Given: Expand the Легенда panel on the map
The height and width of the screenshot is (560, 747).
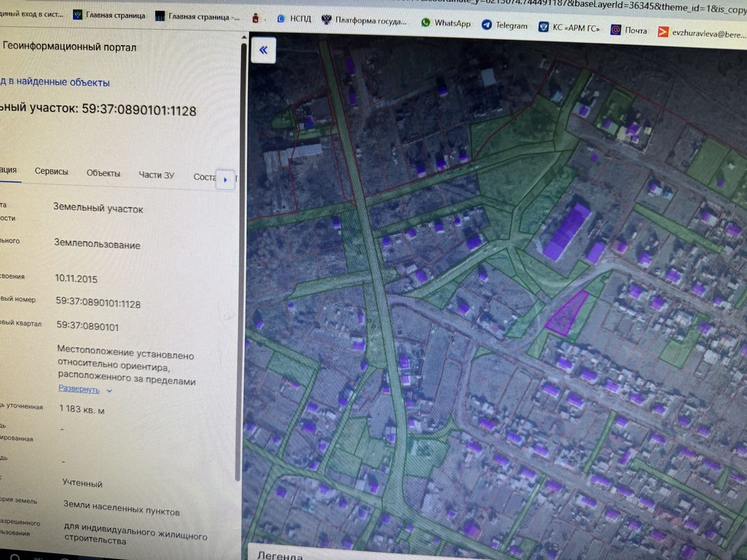Looking at the screenshot, I should pos(280,555).
